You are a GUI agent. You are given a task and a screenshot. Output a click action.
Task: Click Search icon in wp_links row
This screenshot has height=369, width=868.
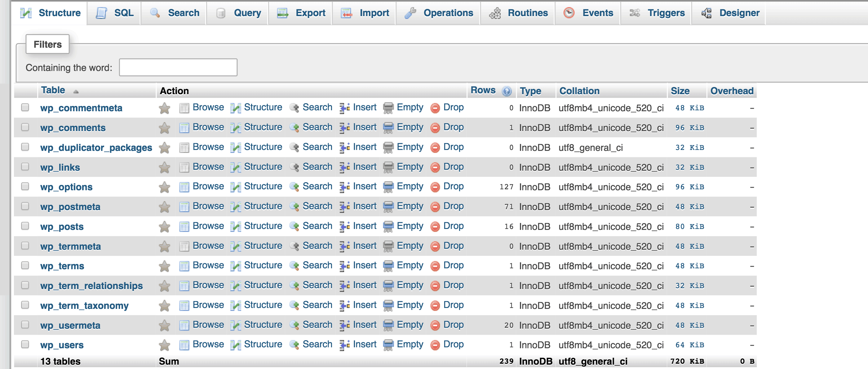294,167
